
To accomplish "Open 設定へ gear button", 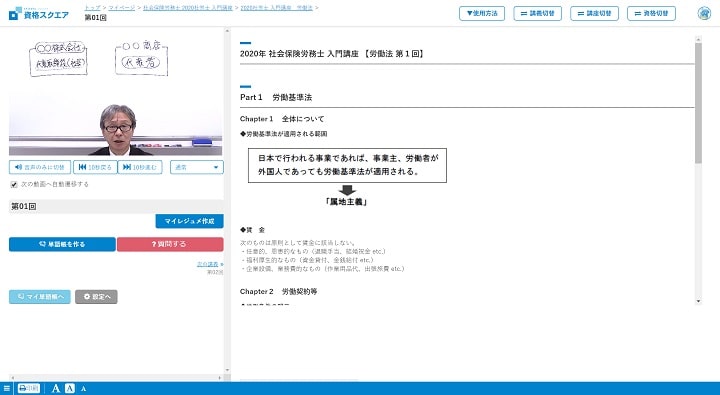I will click(x=96, y=297).
